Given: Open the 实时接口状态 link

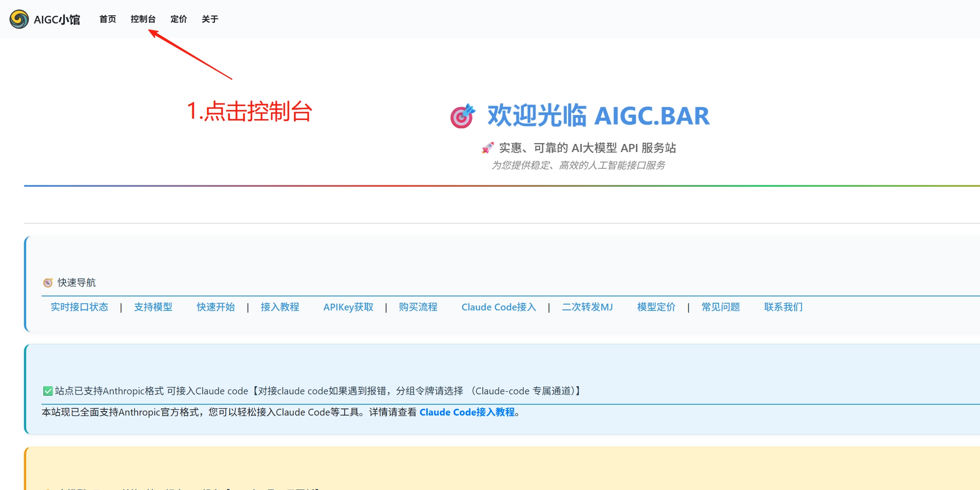Looking at the screenshot, I should (x=79, y=307).
